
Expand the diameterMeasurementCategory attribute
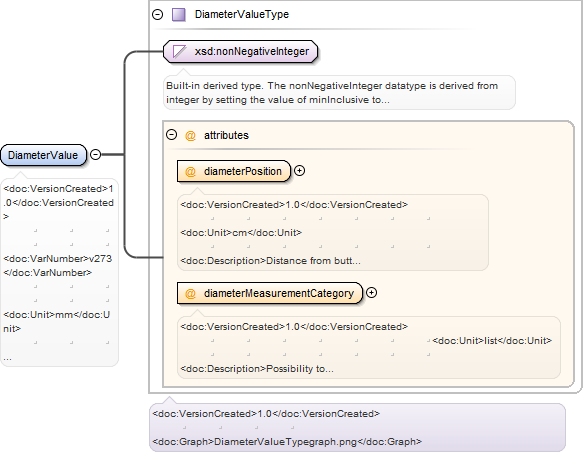[x=371, y=293]
